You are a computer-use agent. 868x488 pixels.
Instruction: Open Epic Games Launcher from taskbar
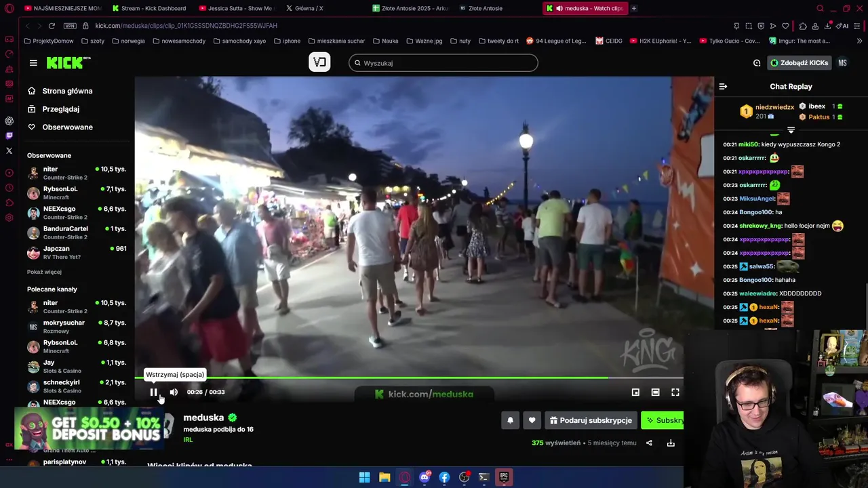click(x=504, y=477)
